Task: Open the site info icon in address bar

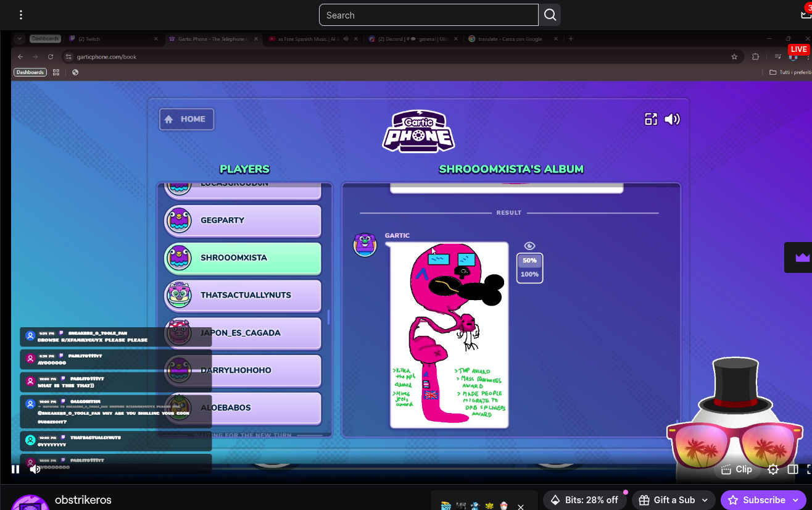Action: tap(69, 57)
